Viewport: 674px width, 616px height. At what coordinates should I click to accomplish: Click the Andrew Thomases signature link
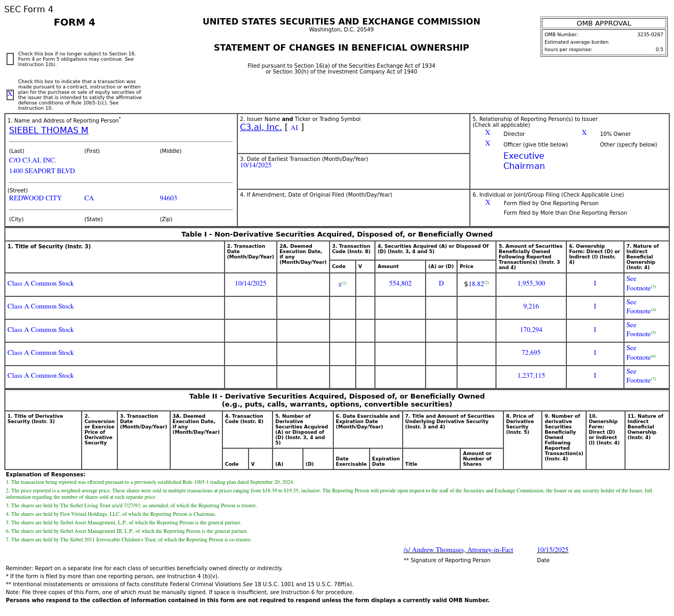pyautogui.click(x=458, y=550)
